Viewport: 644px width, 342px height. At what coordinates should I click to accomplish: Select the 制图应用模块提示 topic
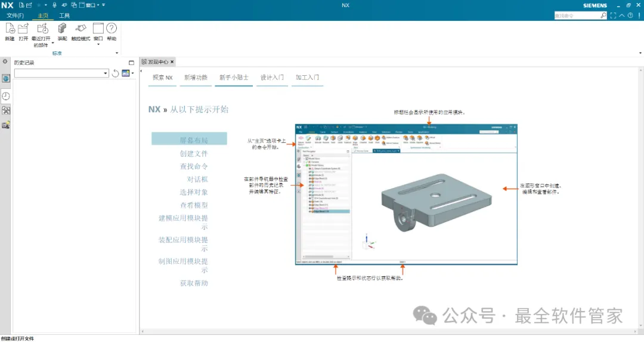click(183, 266)
